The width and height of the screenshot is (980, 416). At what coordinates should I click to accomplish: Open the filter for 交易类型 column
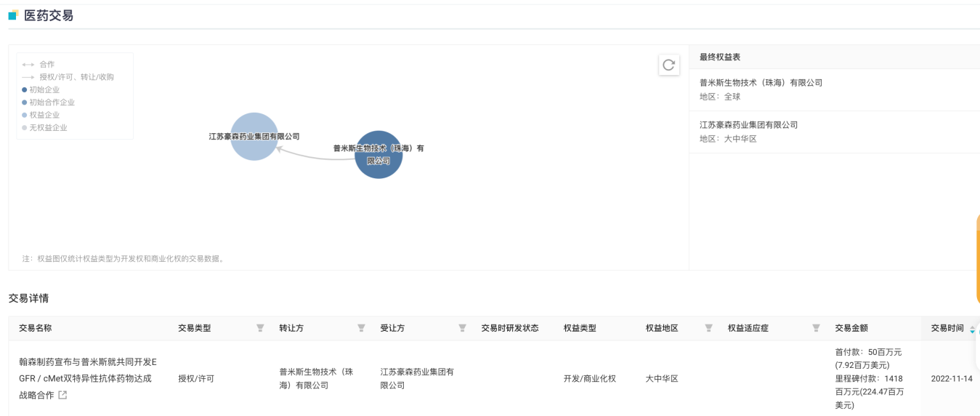click(260, 328)
